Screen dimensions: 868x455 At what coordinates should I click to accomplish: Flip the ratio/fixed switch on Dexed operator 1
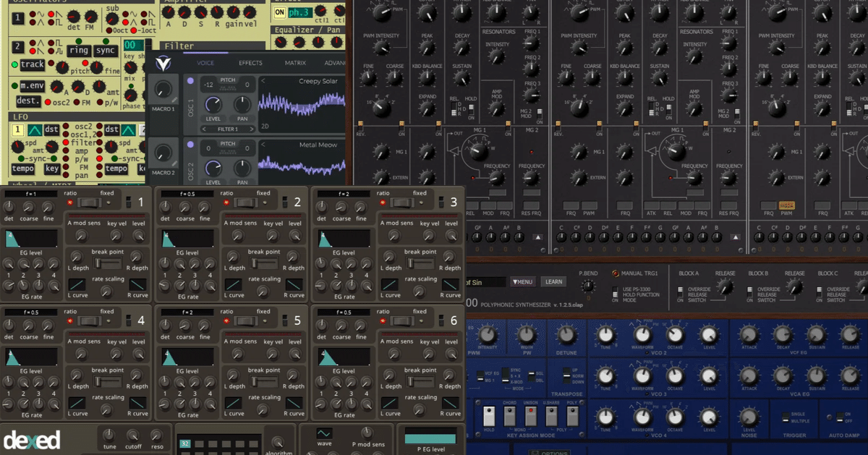(x=88, y=203)
